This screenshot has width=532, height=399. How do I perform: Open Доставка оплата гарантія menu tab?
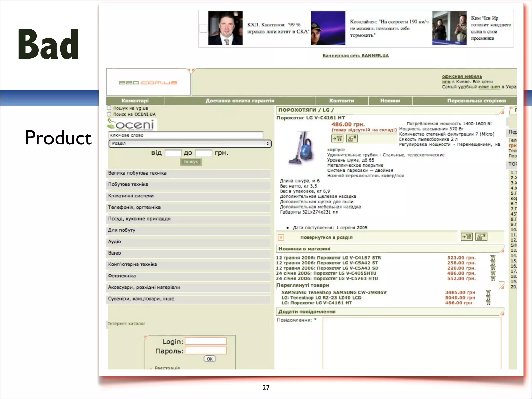click(x=240, y=101)
